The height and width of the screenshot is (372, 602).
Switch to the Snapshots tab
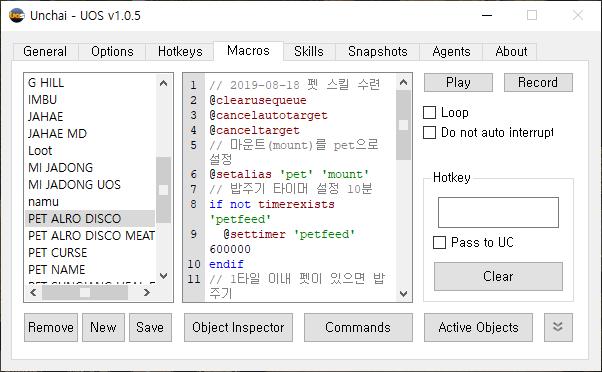coord(378,52)
